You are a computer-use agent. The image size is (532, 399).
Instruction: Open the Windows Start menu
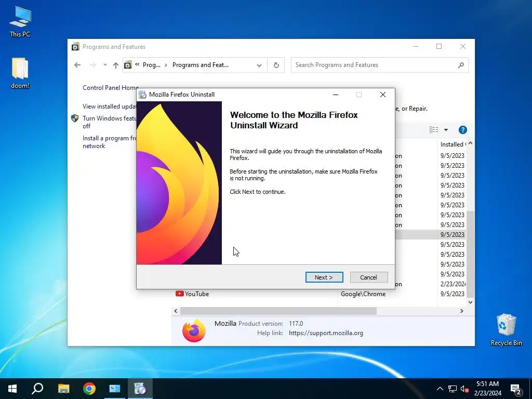click(12, 389)
